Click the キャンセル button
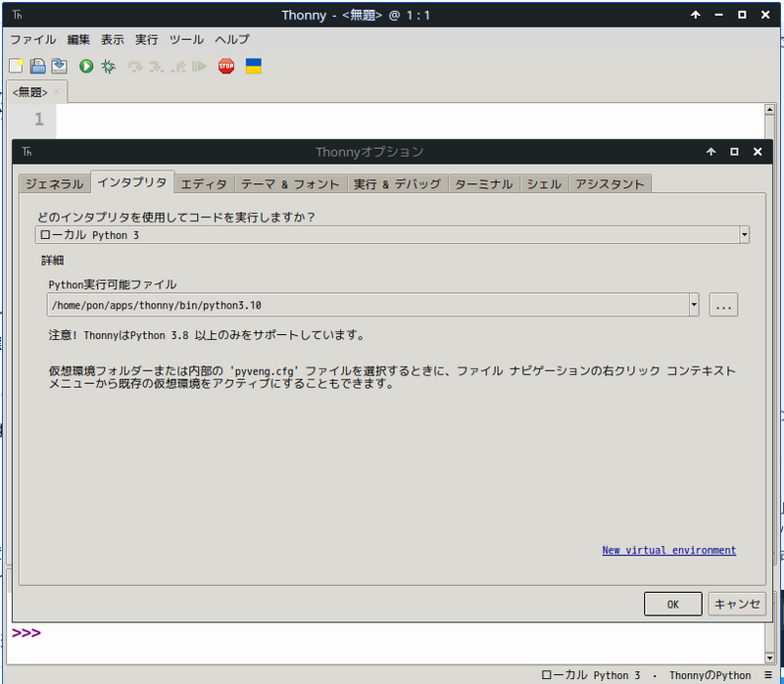Screen dimensions: 784x684 (737, 604)
